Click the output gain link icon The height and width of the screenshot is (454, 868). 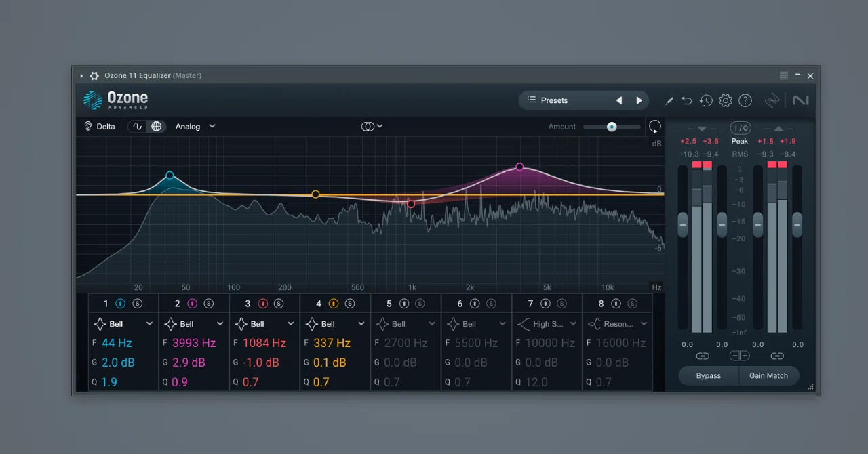point(777,356)
